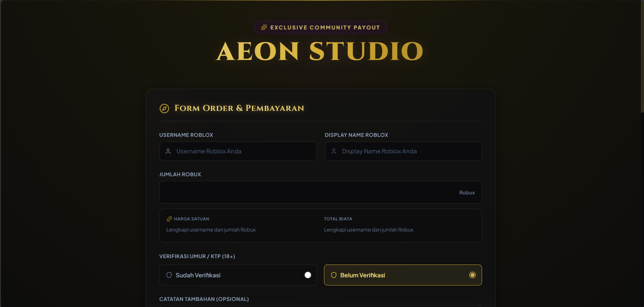The width and height of the screenshot is (644, 307).
Task: Click the page vertical scrollbar thumb
Action: 642,56
